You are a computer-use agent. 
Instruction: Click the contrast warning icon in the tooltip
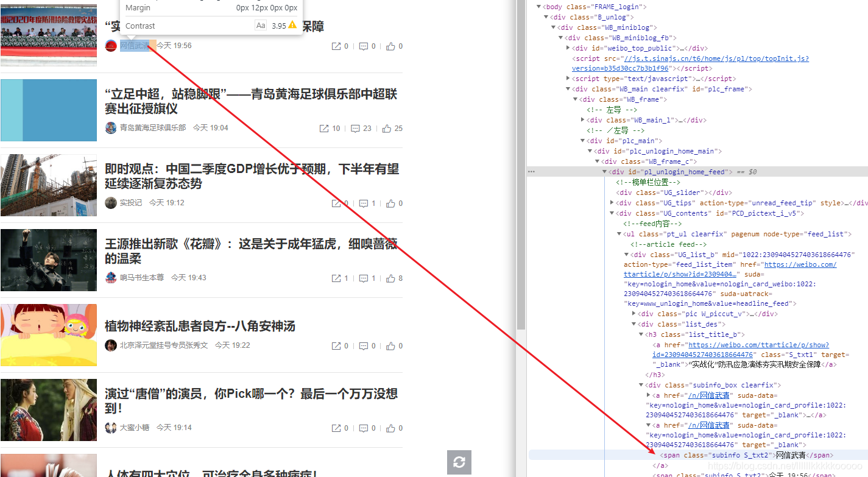(x=293, y=26)
